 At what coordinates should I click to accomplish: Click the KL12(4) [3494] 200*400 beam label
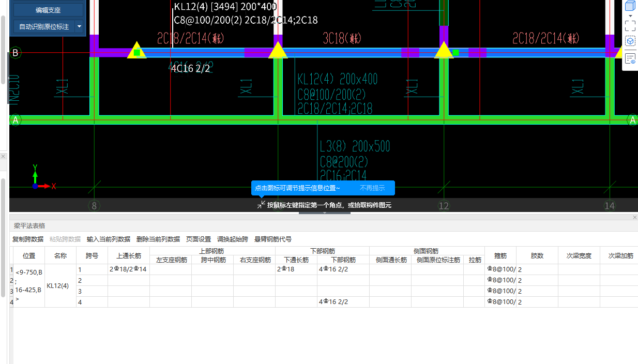[225, 7]
